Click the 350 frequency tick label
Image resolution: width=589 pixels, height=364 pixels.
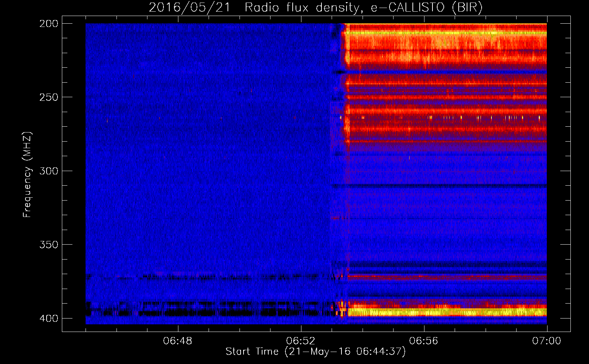(48, 245)
